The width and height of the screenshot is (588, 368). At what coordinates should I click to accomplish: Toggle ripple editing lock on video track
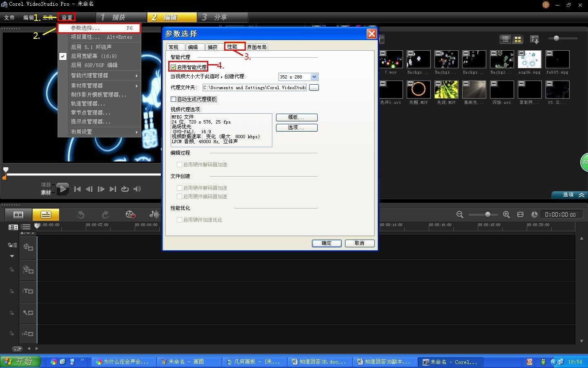coord(12,245)
